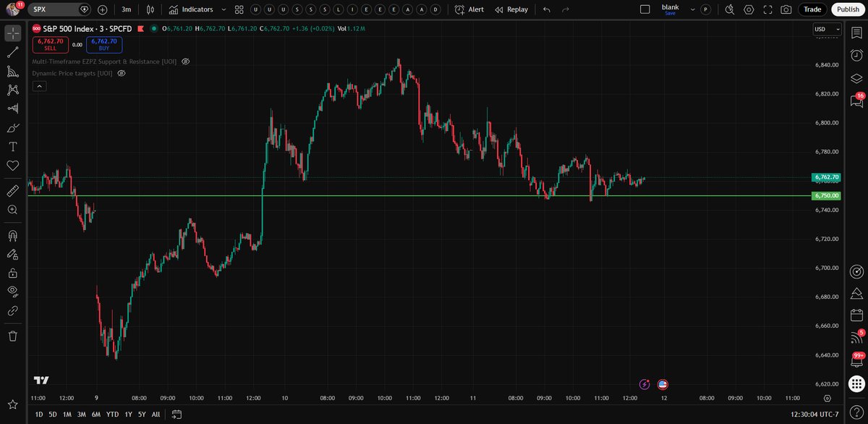Open the USD currency dropdown
868x424 pixels.
pyautogui.click(x=827, y=29)
